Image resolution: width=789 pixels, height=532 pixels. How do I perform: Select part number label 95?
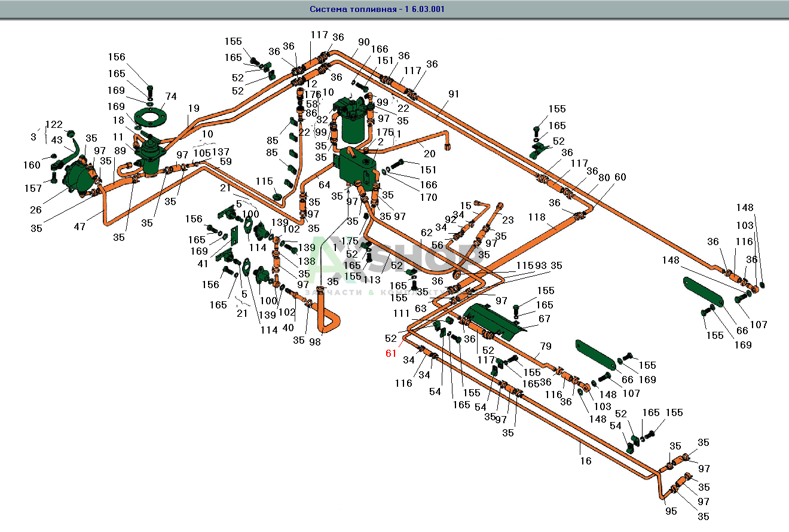[x=670, y=511]
